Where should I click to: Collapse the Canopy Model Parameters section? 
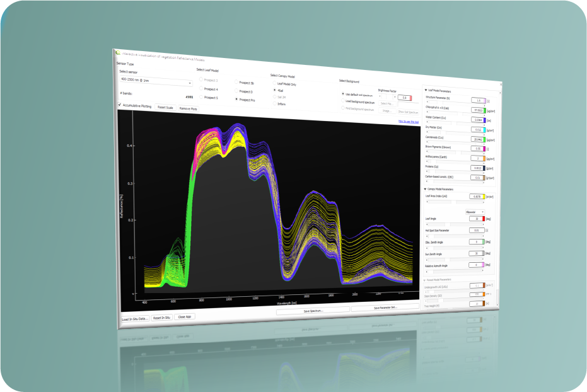pos(425,189)
